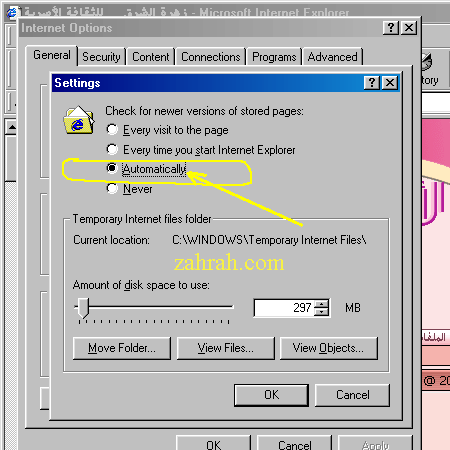The width and height of the screenshot is (450, 450).
Task: Click the Internet Options help question-mark icon
Action: (391, 28)
